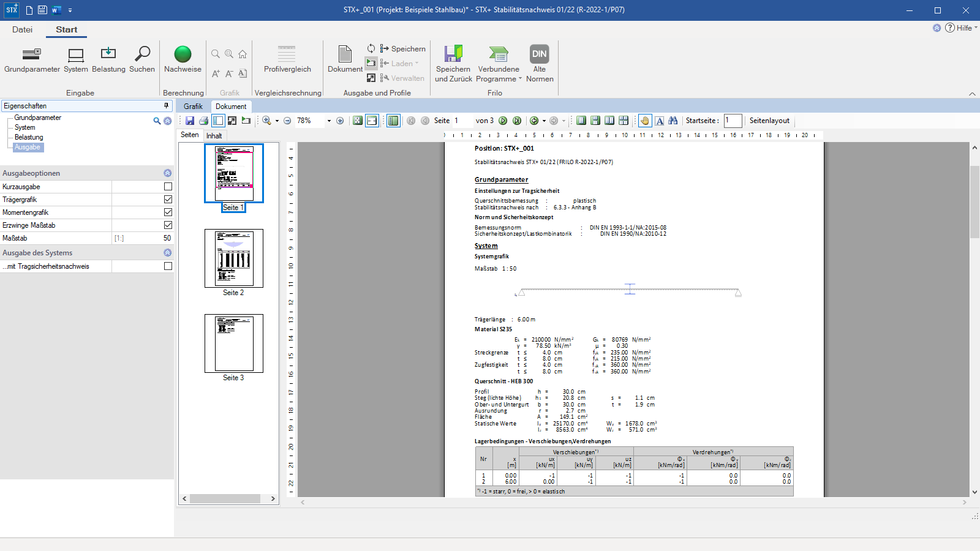
Task: Click the Seitenlayout button
Action: pos(769,121)
